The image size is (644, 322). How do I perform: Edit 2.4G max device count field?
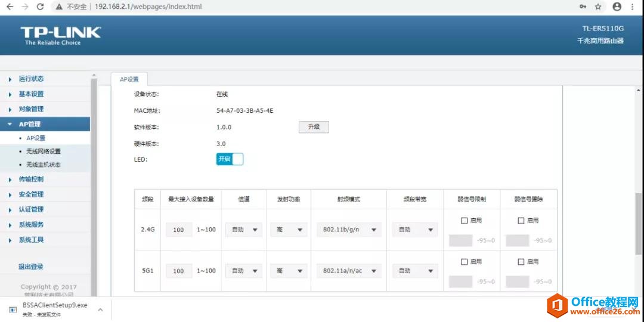(179, 230)
